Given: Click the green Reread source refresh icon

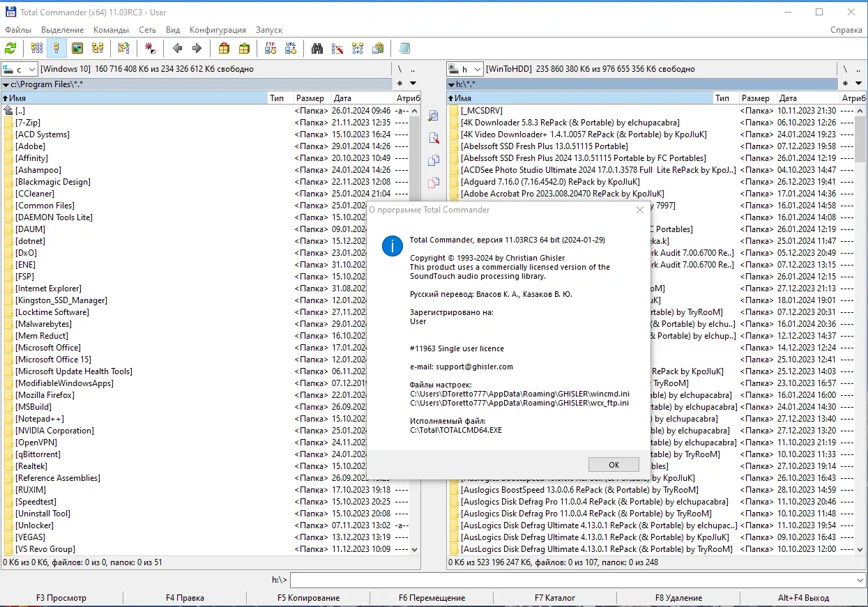Looking at the screenshot, I should [10, 48].
